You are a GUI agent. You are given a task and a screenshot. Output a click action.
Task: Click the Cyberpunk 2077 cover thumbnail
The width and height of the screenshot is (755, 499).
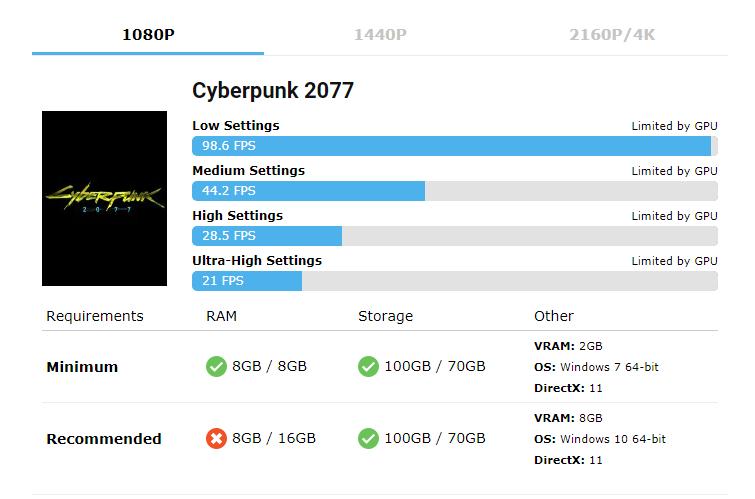pyautogui.click(x=104, y=198)
